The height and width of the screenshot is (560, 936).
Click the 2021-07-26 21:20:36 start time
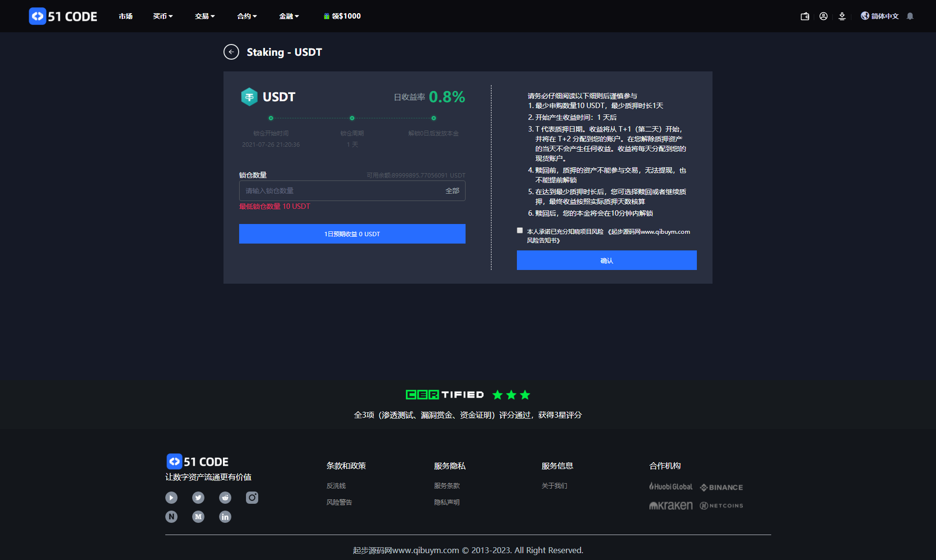[271, 144]
